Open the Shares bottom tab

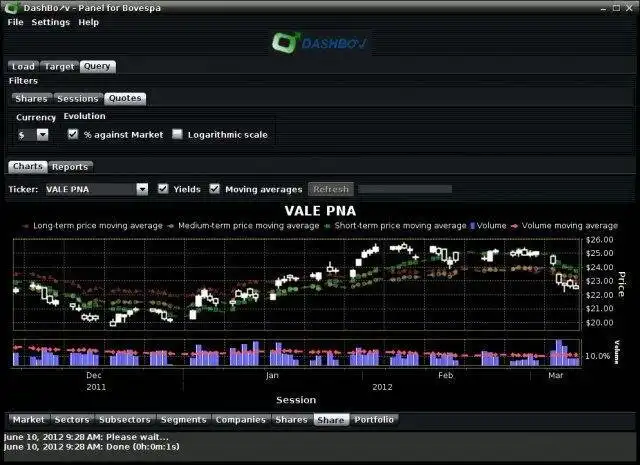291,420
